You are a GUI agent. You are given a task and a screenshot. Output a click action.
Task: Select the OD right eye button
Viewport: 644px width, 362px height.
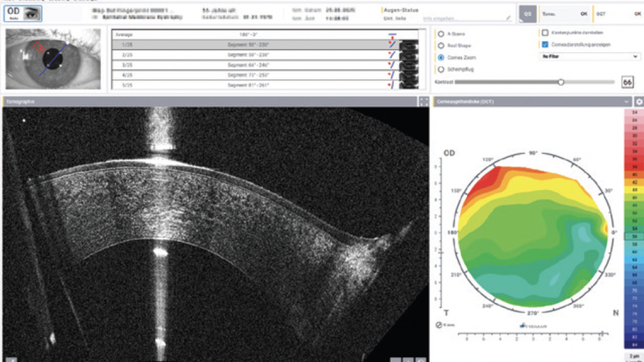coord(23,14)
